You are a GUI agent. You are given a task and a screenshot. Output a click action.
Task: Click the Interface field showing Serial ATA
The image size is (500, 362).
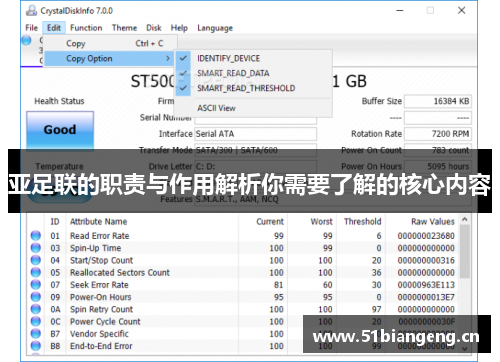tap(255, 134)
